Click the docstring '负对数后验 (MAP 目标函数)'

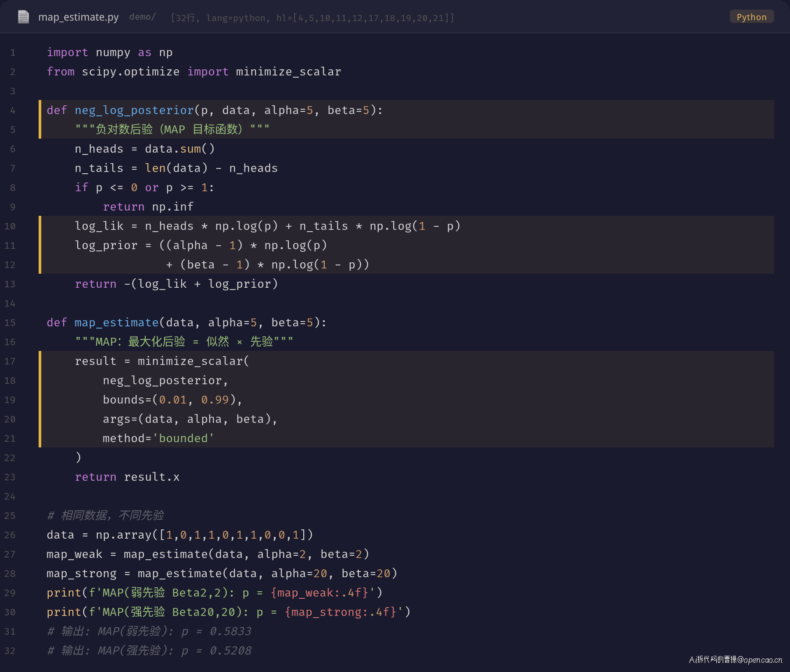click(172, 129)
